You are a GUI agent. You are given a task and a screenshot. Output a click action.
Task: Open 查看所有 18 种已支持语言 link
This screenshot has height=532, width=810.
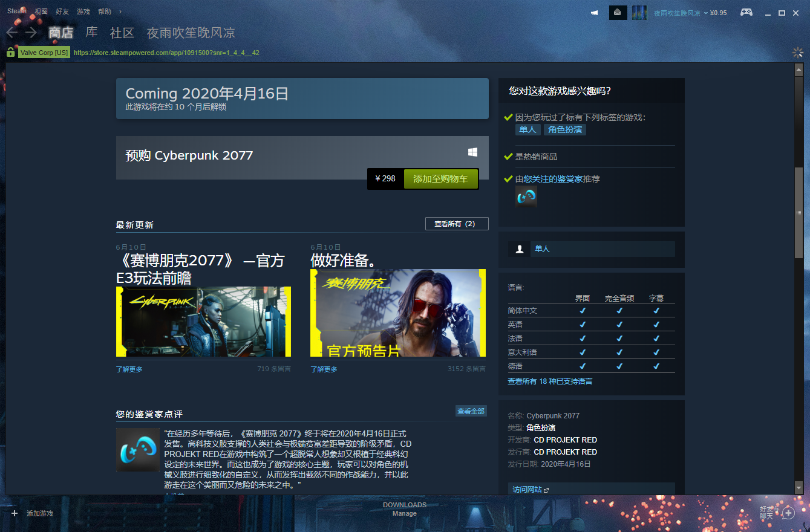[550, 381]
